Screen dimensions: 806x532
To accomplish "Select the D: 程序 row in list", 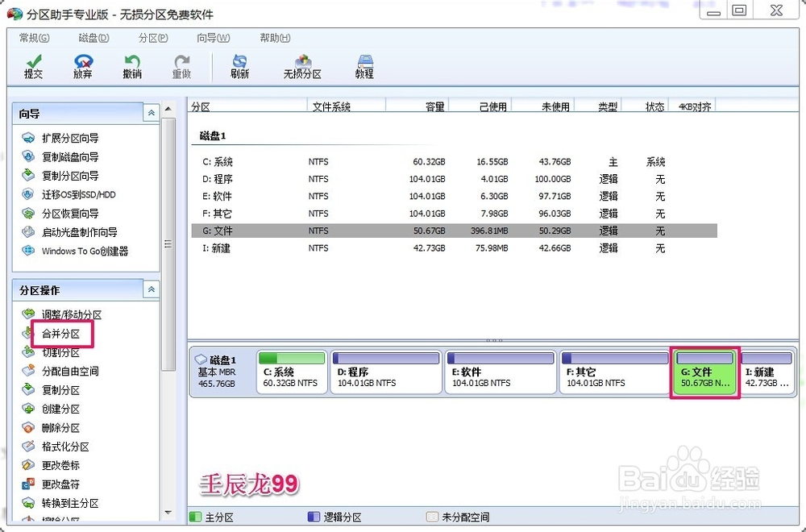I will click(454, 179).
